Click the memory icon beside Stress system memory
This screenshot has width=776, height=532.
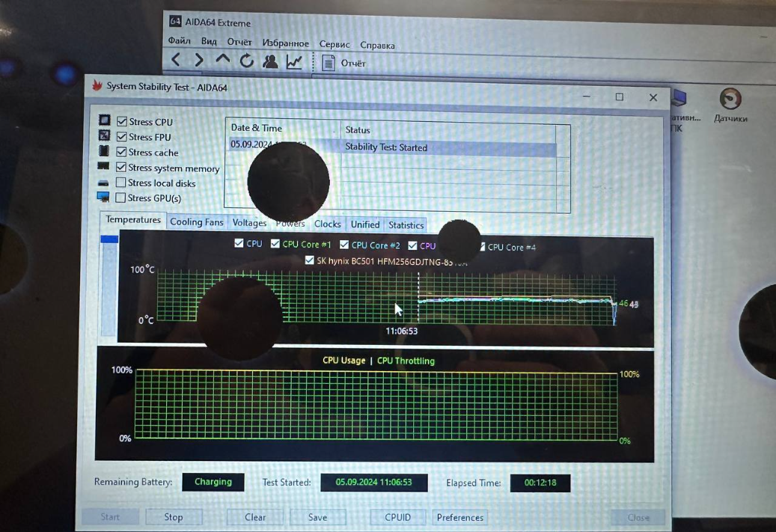[103, 166]
